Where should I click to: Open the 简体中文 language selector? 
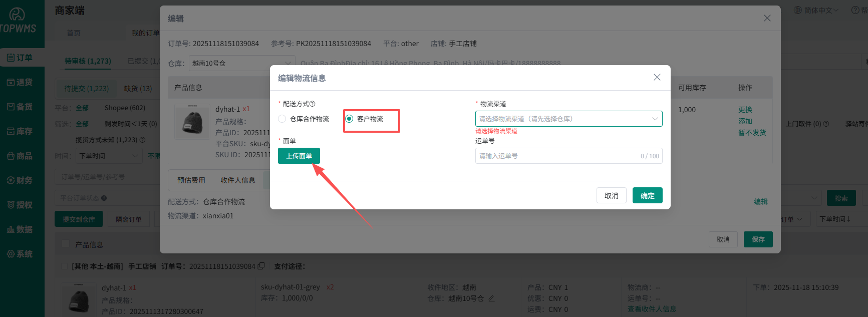tap(820, 10)
